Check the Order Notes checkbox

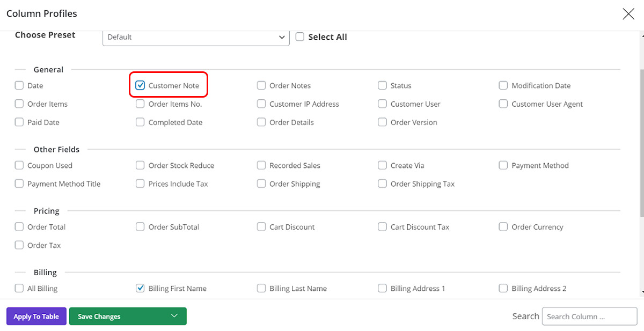tap(261, 85)
